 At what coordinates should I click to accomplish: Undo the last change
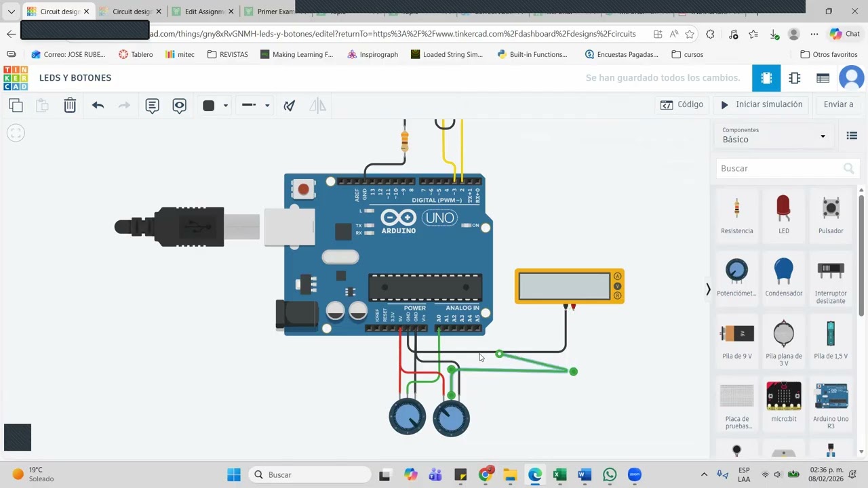[x=98, y=105]
